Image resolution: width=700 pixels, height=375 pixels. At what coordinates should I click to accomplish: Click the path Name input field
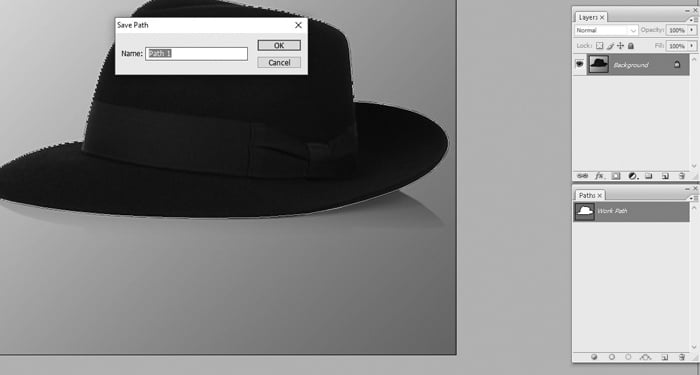tap(196, 54)
